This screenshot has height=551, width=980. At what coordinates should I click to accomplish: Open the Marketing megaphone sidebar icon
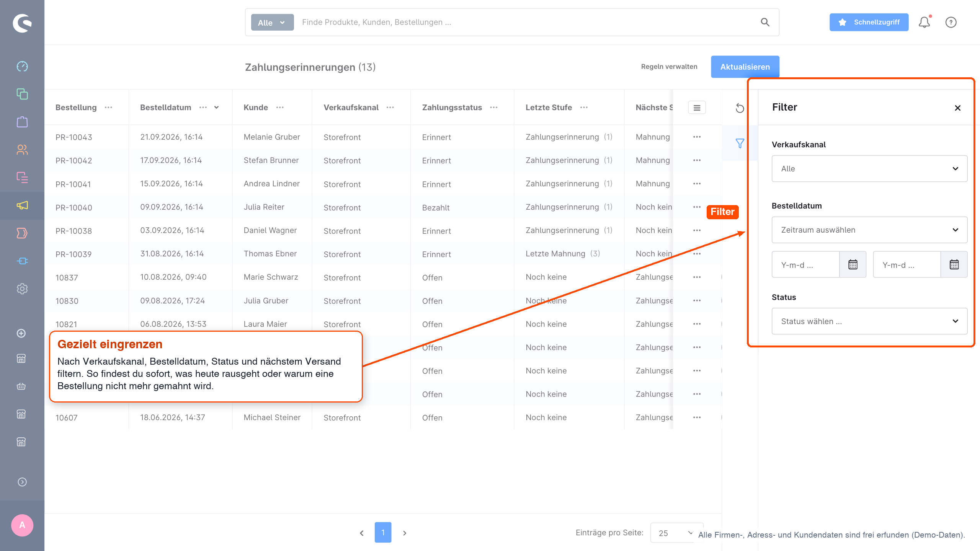(22, 205)
